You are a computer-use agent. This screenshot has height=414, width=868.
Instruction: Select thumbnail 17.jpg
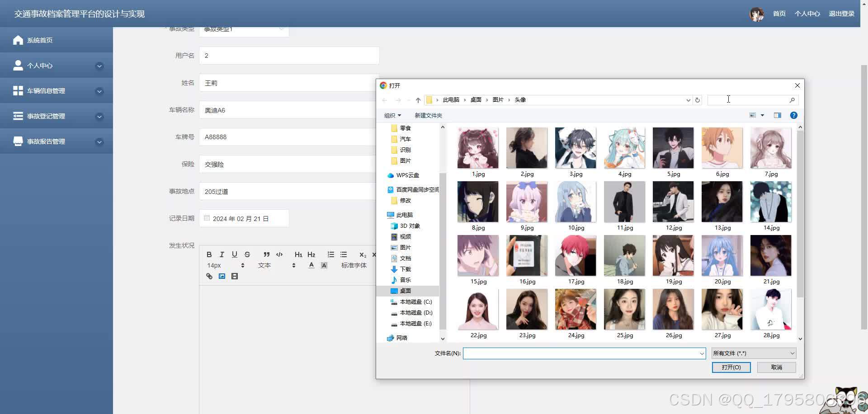(576, 260)
